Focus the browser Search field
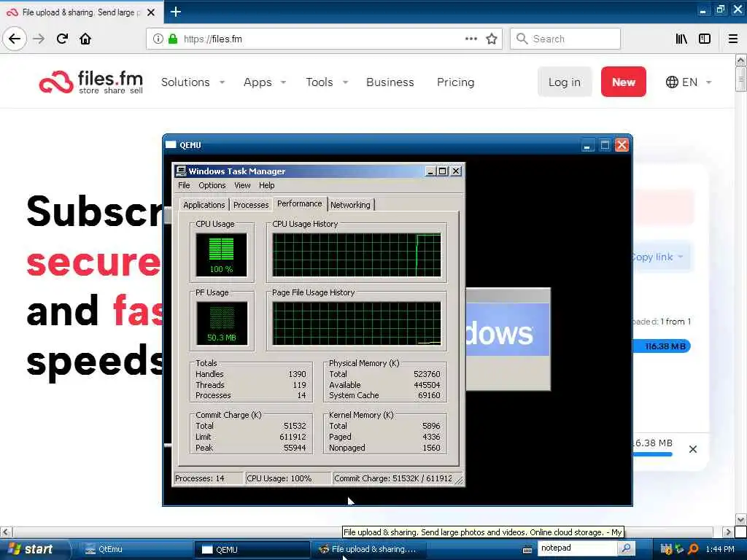The image size is (747, 560). pos(565,39)
